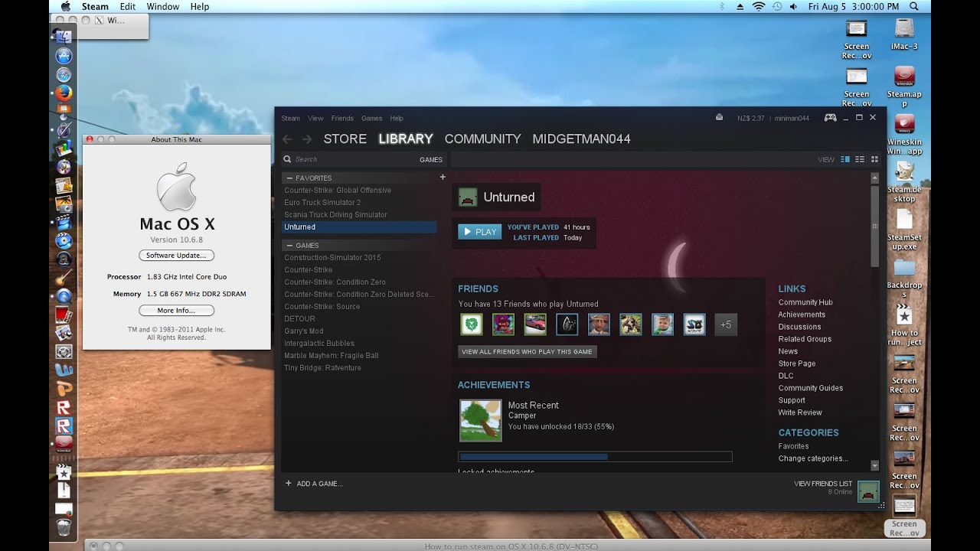This screenshot has width=980, height=551.
Task: Open the App Store dock icon
Action: point(64,56)
